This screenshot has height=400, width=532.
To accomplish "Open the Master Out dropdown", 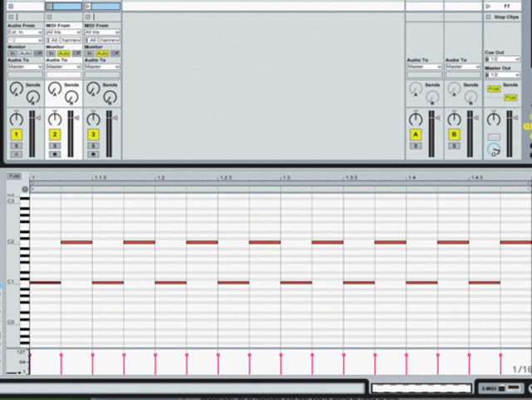I will 502,75.
